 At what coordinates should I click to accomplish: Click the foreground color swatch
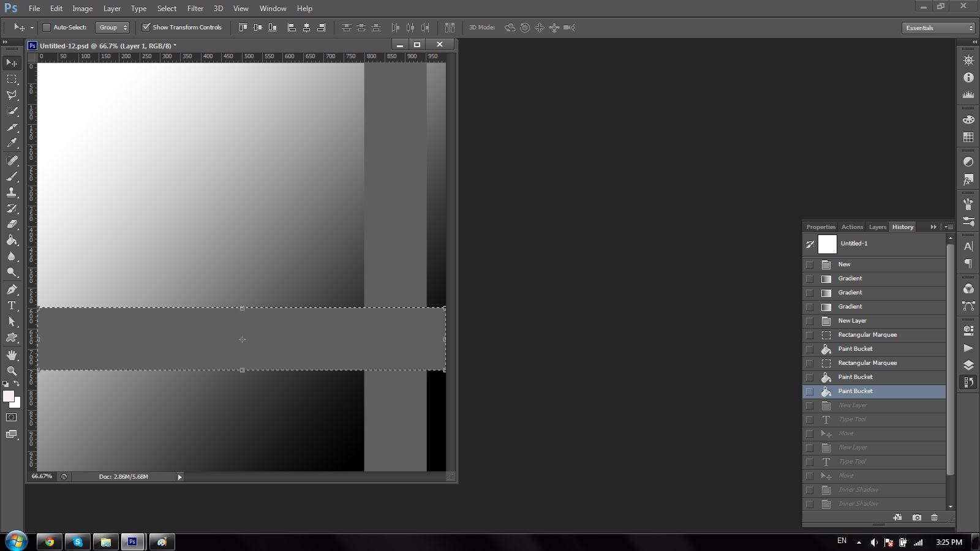(x=9, y=396)
